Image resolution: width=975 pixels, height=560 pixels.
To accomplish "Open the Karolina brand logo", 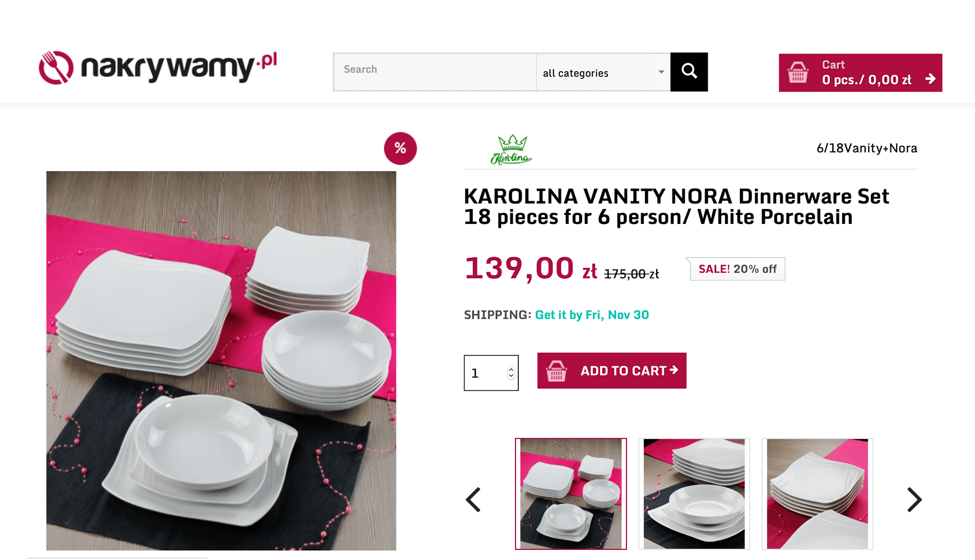I will click(x=511, y=150).
